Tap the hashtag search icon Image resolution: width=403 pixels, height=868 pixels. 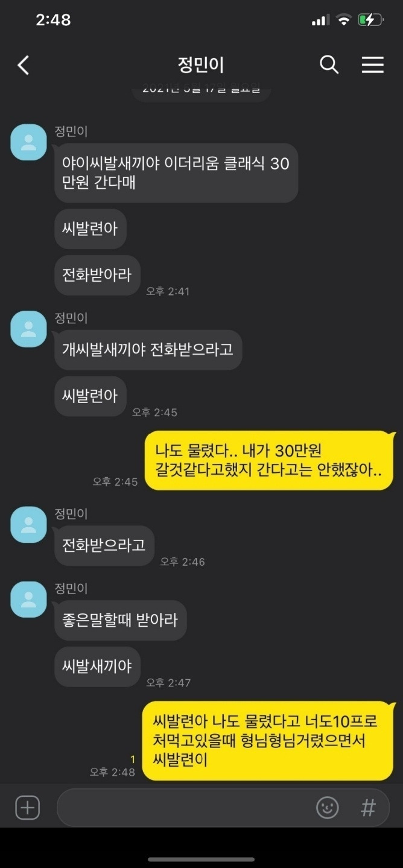pyautogui.click(x=368, y=807)
